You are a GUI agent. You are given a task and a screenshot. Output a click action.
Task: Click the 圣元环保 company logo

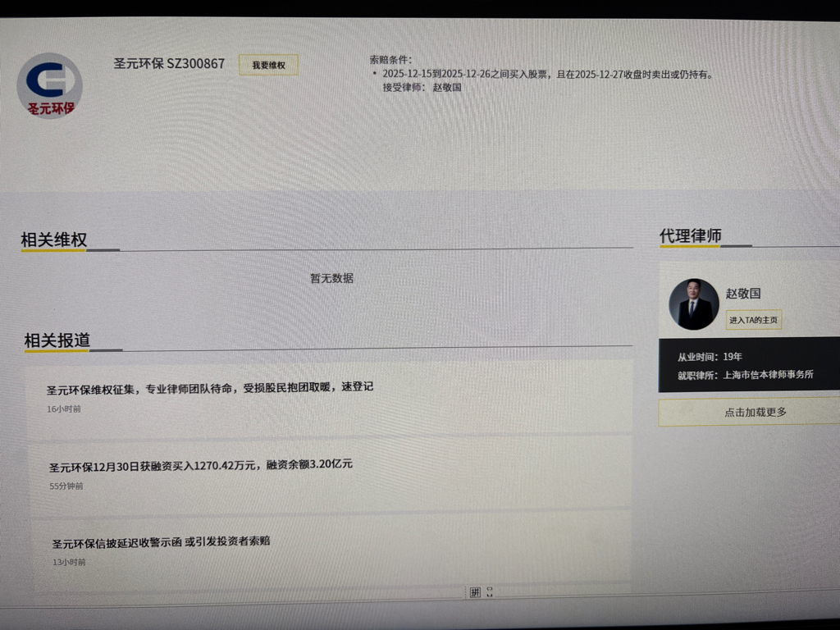tap(49, 85)
